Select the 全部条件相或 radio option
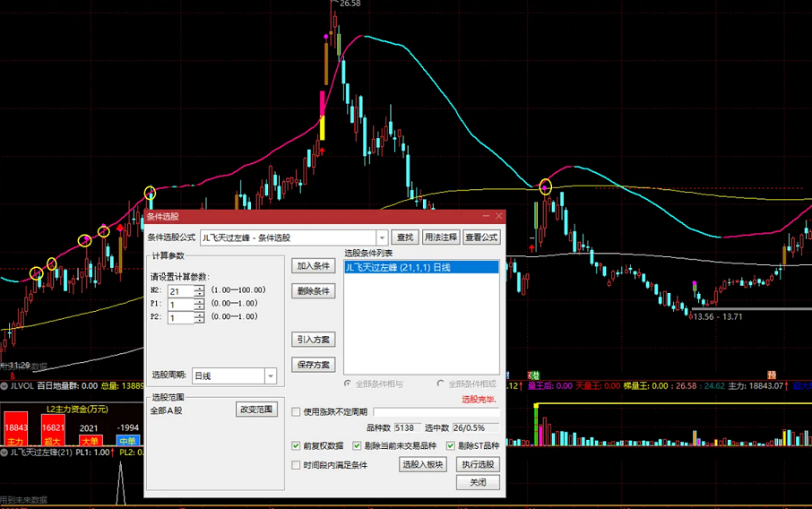This screenshot has height=509, width=812. [440, 384]
